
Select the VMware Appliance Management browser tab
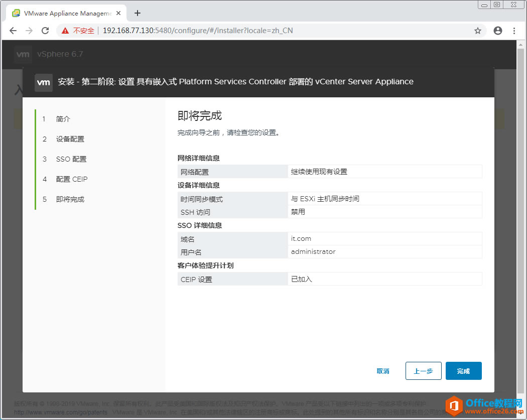tap(66, 13)
